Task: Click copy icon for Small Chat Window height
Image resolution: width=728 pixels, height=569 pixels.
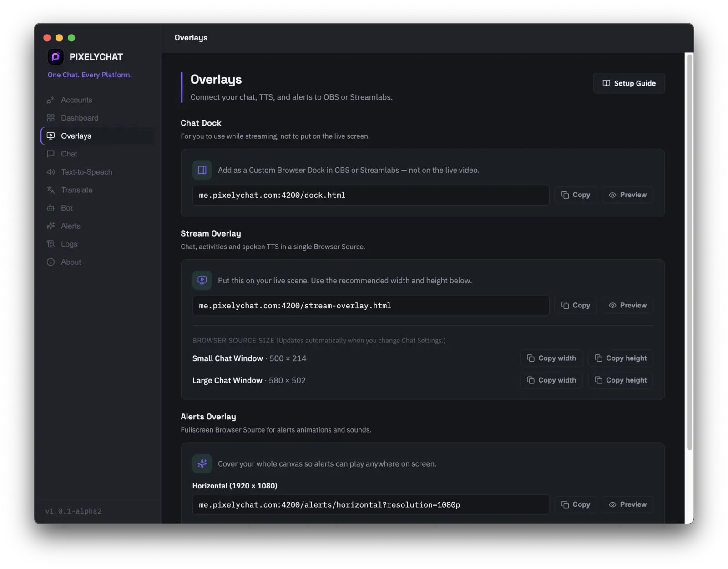Action: click(x=598, y=358)
